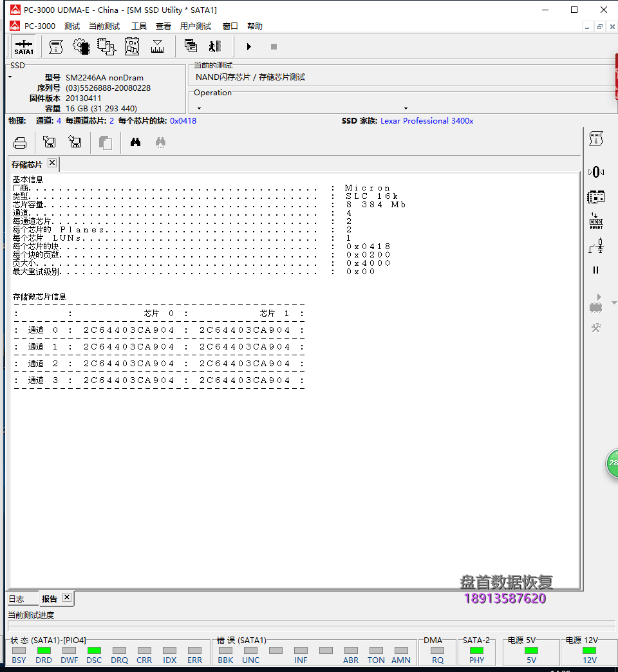The width and height of the screenshot is (618, 672).
Task: Open the 当前测试 menu
Action: click(x=104, y=26)
